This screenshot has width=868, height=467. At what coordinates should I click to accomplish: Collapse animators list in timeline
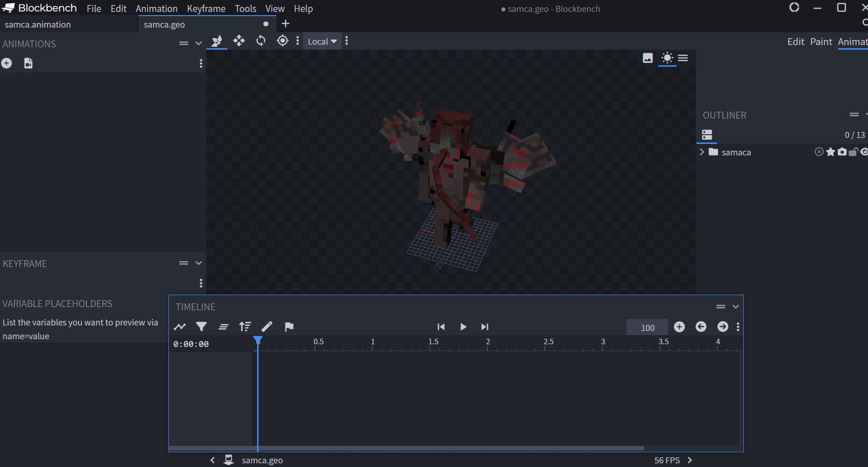(x=224, y=327)
